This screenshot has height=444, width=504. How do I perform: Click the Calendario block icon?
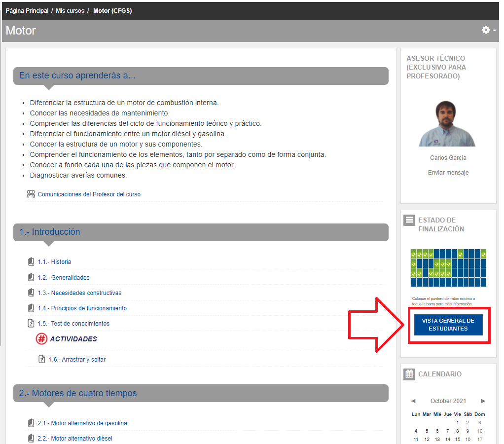[409, 374]
